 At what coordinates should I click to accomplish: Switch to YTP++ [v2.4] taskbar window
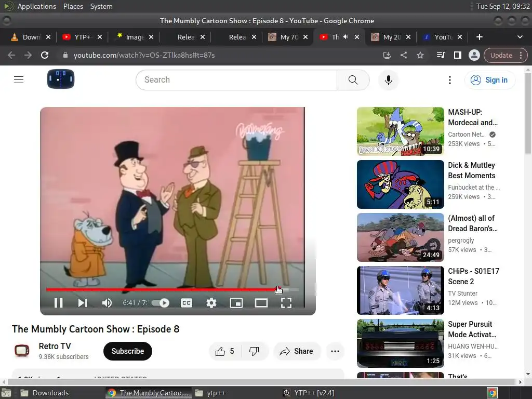click(x=309, y=393)
